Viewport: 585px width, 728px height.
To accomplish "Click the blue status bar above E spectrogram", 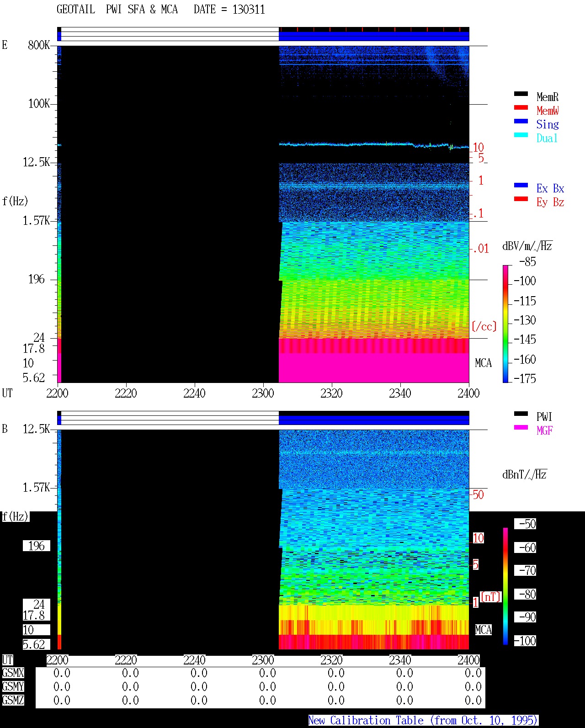I will click(374, 36).
